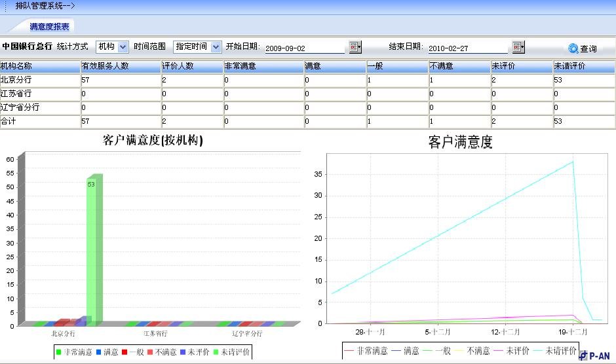The width and height of the screenshot is (616, 364).
Task: Click the P-AN logo icon
Action: [583, 355]
